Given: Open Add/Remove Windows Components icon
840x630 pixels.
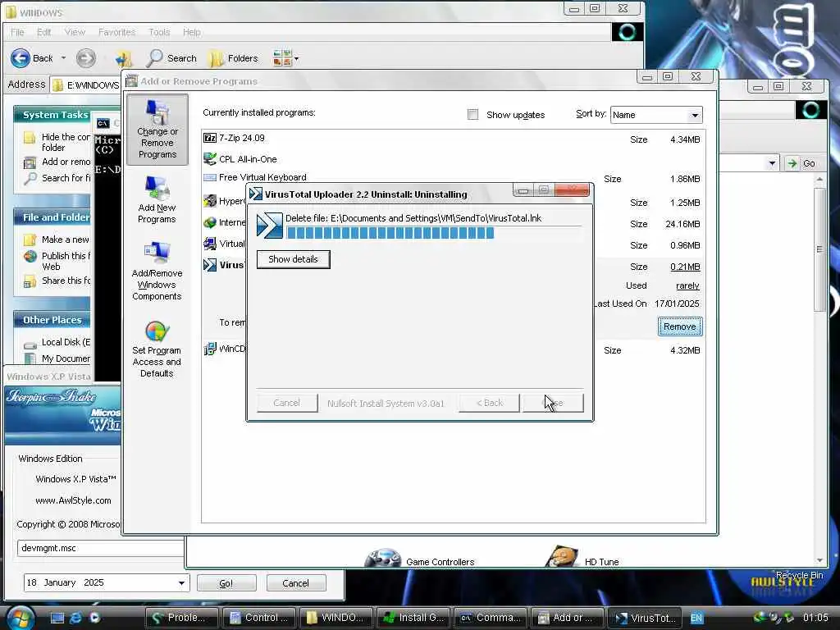Looking at the screenshot, I should pyautogui.click(x=157, y=271).
